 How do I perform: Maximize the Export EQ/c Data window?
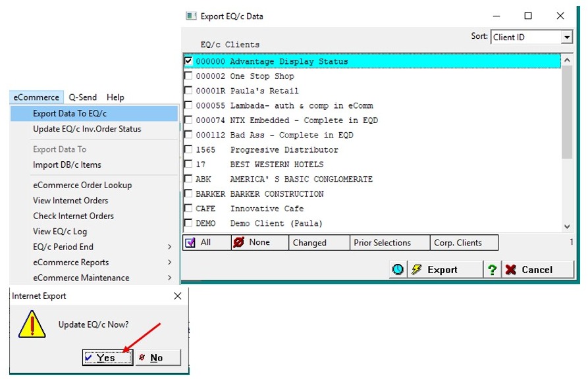(528, 16)
